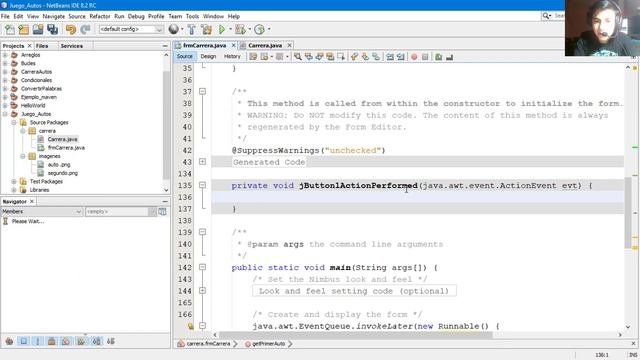Collapse the carrera package node
Screen dimensions: 640x360
pos(23,131)
